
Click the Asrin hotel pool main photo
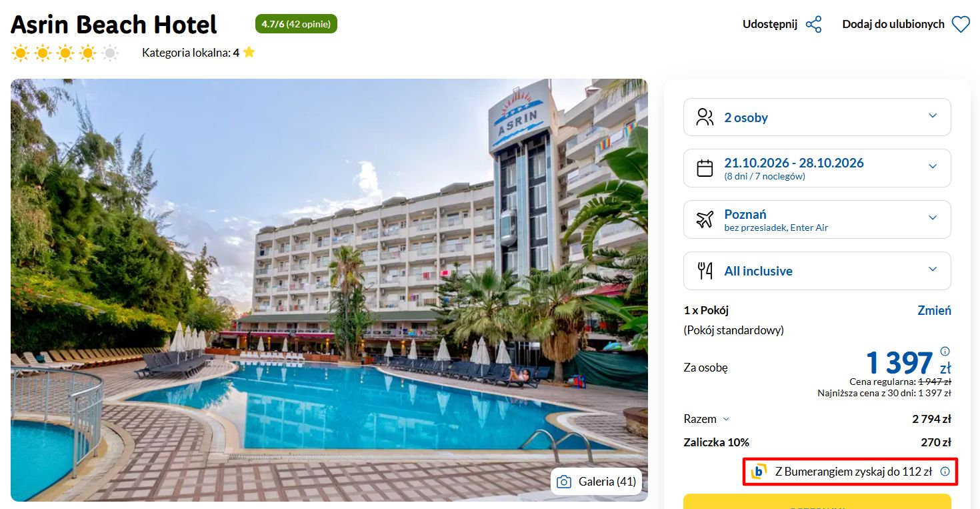[x=329, y=290]
